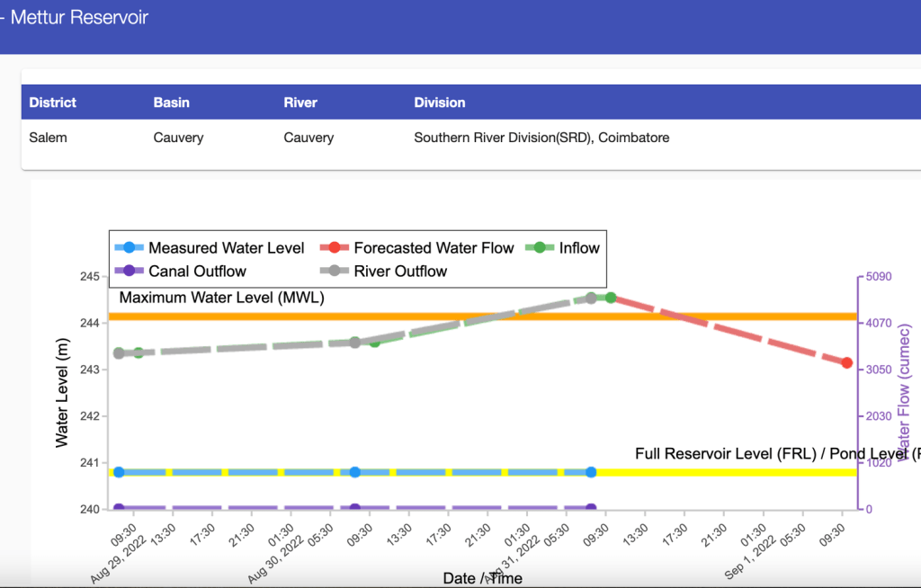Click the Salem district cell
Viewport: 921px width, 588px height.
point(49,138)
